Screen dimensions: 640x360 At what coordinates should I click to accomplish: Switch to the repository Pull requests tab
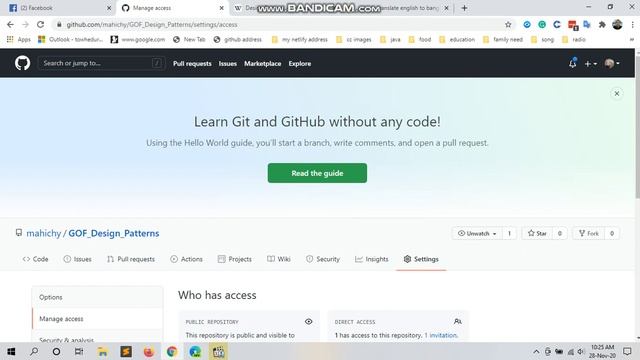click(131, 259)
